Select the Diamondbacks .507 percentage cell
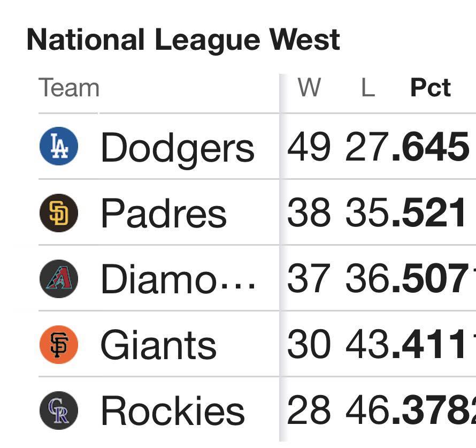Viewport: 476px width, 448px height. click(431, 278)
